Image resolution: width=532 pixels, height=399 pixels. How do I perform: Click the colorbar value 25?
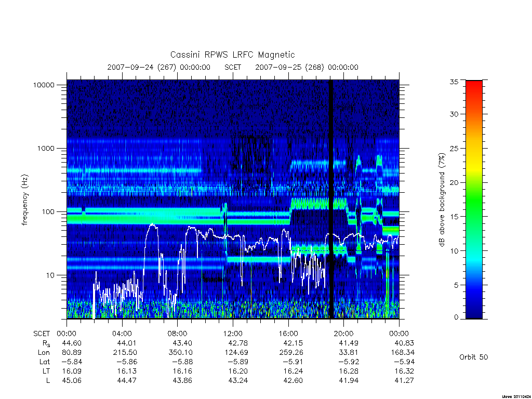pos(454,149)
